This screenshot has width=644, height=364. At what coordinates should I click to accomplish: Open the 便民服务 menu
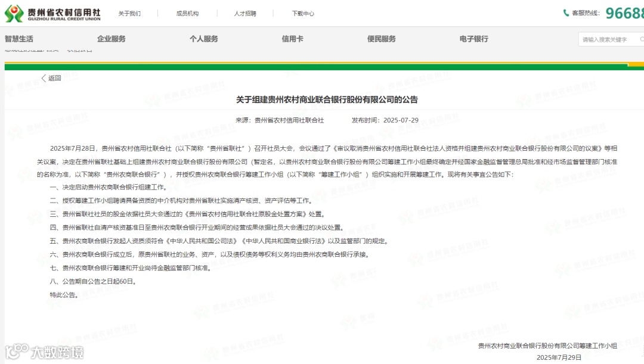pos(382,39)
